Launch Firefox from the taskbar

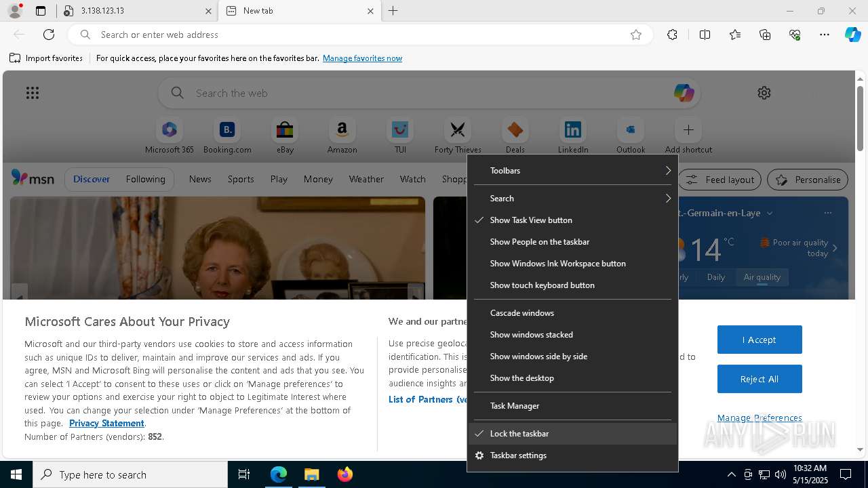[x=344, y=474]
